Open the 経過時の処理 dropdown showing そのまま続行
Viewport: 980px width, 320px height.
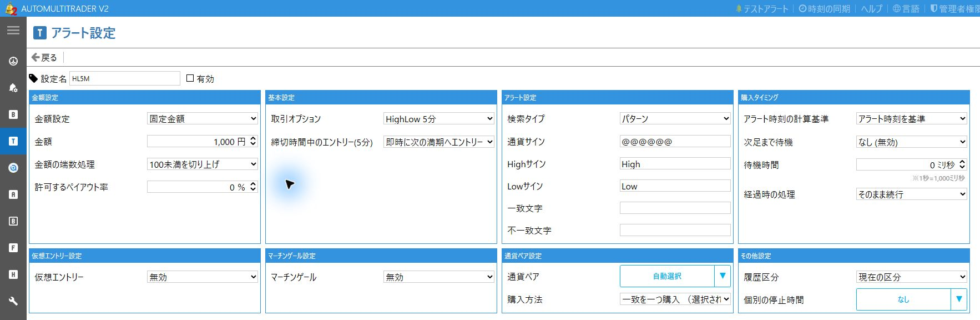click(912, 194)
